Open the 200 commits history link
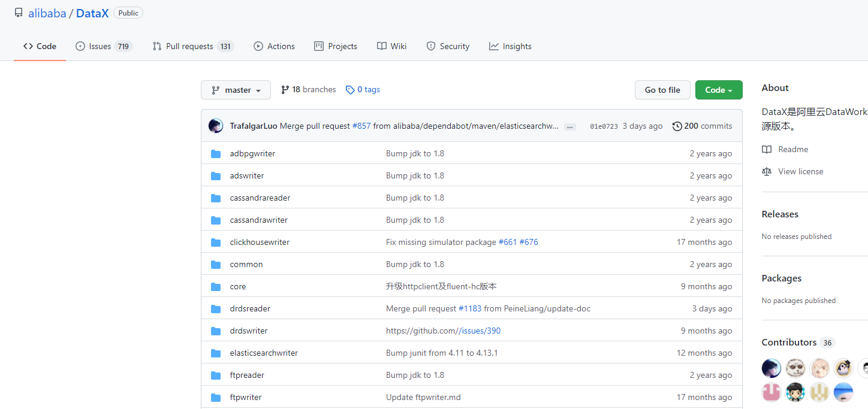 coord(703,126)
